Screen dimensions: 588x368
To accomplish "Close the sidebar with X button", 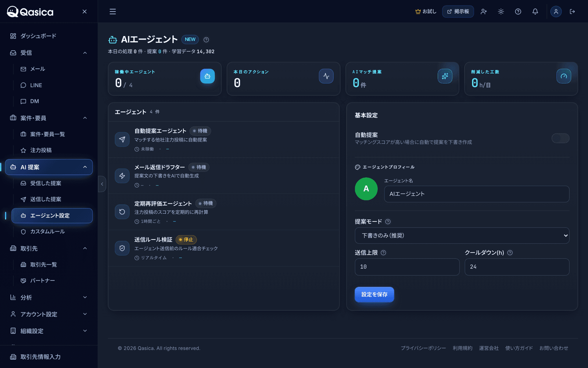I will click(x=85, y=11).
